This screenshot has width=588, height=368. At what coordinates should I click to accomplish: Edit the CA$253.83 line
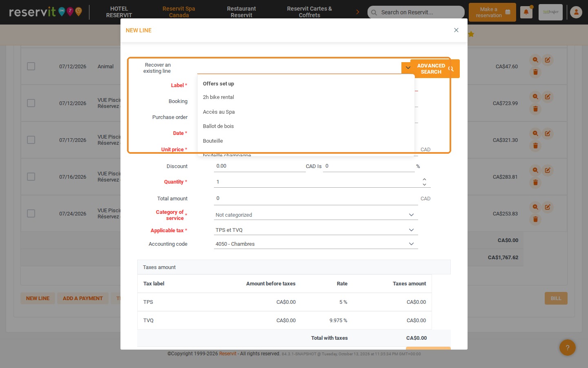pyautogui.click(x=548, y=207)
